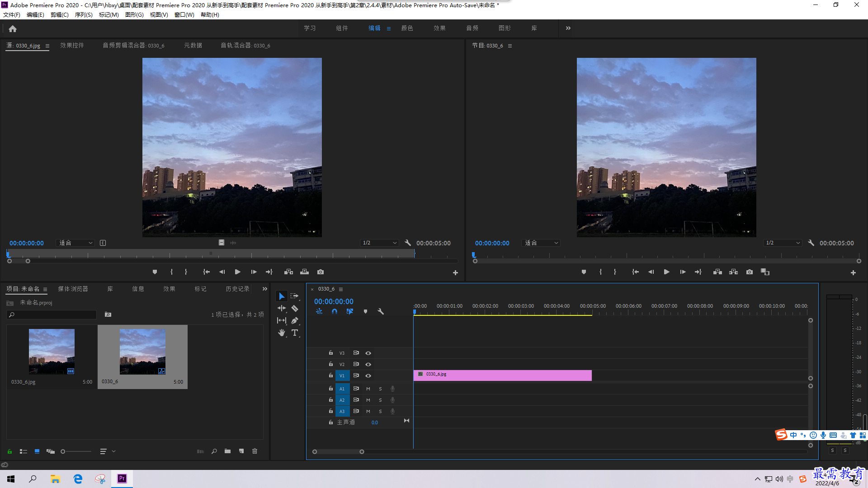Open Project panel sort icons dropdown
This screenshot has height=488, width=868.
pyautogui.click(x=108, y=451)
